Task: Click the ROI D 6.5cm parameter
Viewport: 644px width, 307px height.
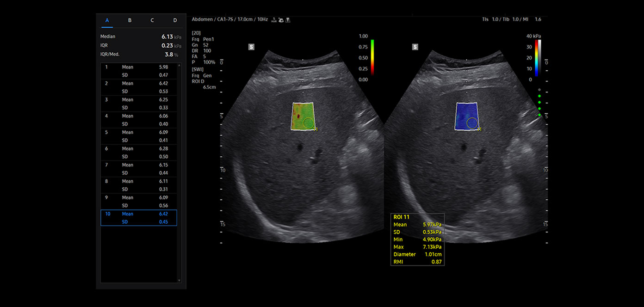Action: point(204,84)
